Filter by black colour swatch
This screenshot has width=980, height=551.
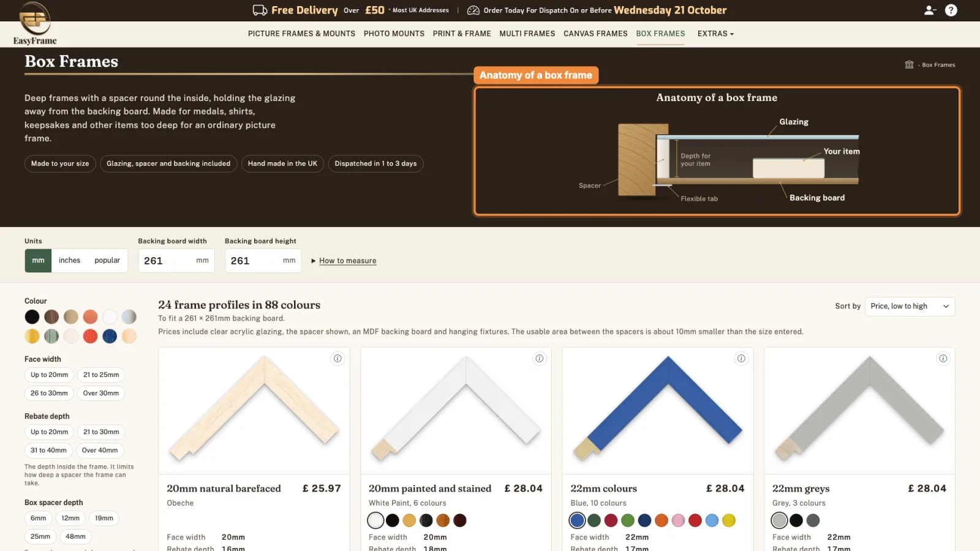coord(32,317)
